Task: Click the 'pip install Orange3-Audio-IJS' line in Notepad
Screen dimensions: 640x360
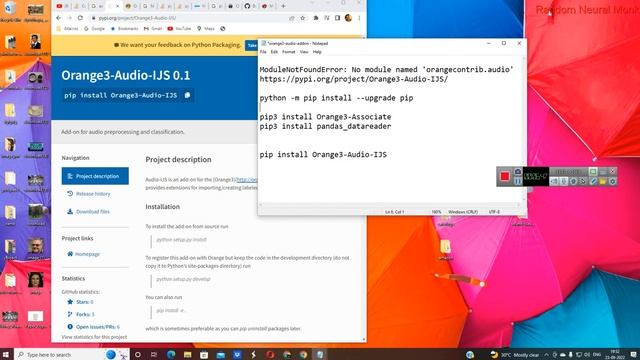Action: click(323, 154)
